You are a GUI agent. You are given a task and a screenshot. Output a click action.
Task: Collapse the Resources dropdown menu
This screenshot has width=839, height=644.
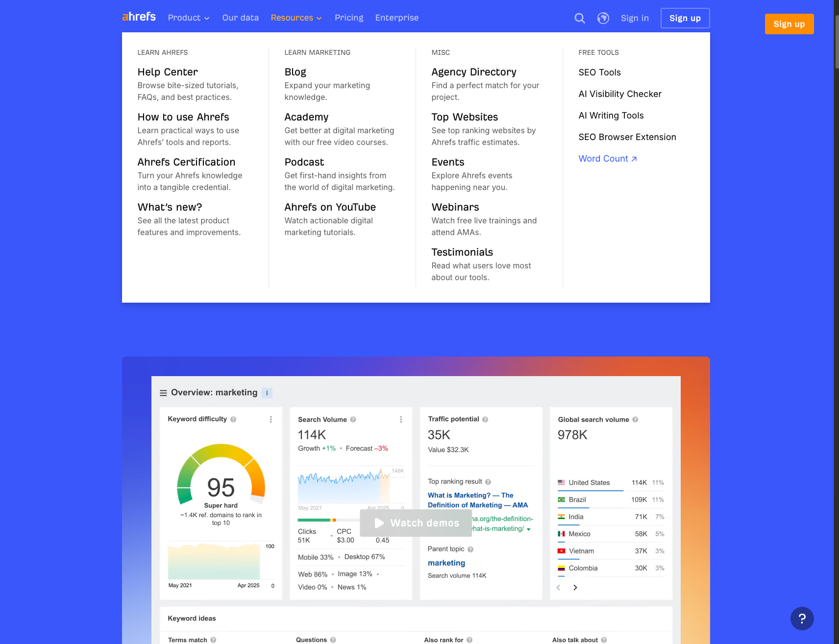(x=296, y=18)
